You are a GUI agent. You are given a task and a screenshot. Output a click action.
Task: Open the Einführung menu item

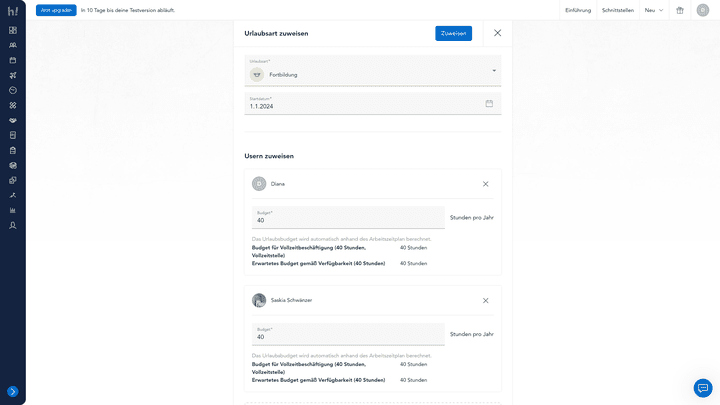[x=578, y=10]
